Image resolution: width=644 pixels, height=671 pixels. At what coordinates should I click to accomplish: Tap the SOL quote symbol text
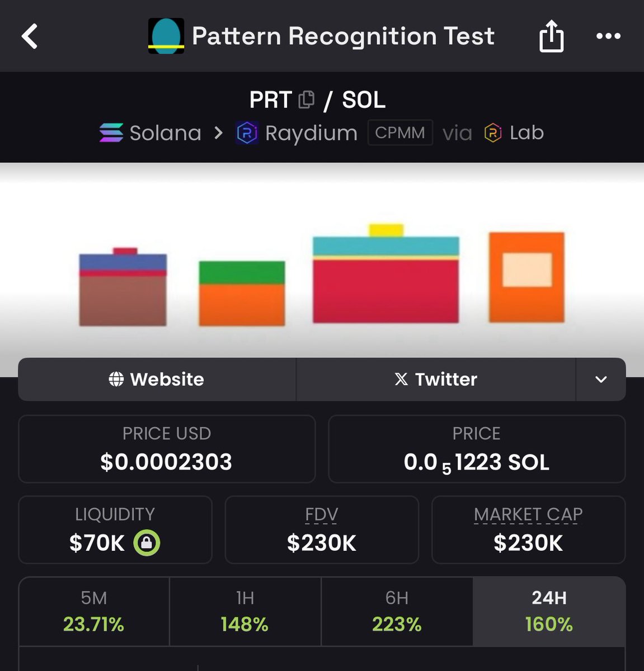(364, 100)
